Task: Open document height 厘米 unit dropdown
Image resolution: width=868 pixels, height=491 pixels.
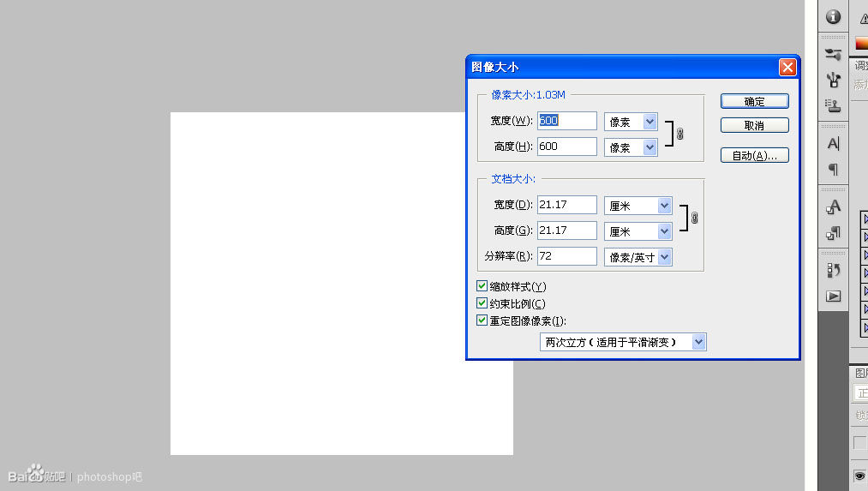Action: (638, 231)
